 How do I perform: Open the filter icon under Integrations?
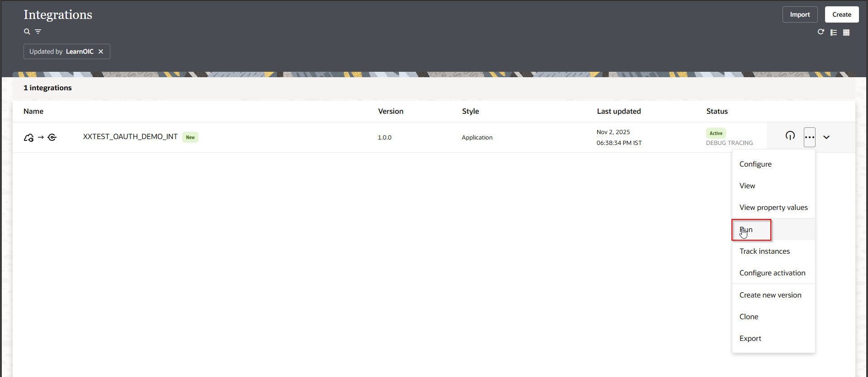coord(38,32)
